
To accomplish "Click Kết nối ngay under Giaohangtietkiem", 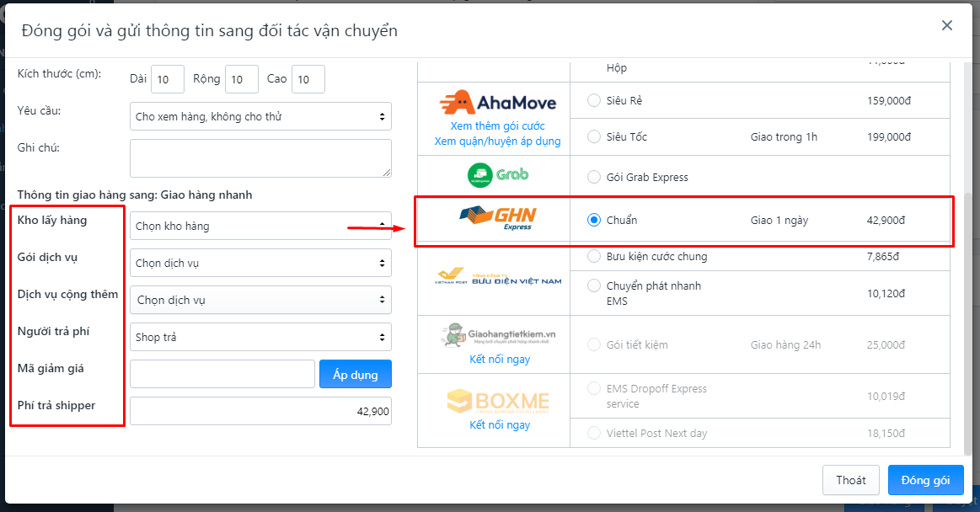I will (500, 359).
